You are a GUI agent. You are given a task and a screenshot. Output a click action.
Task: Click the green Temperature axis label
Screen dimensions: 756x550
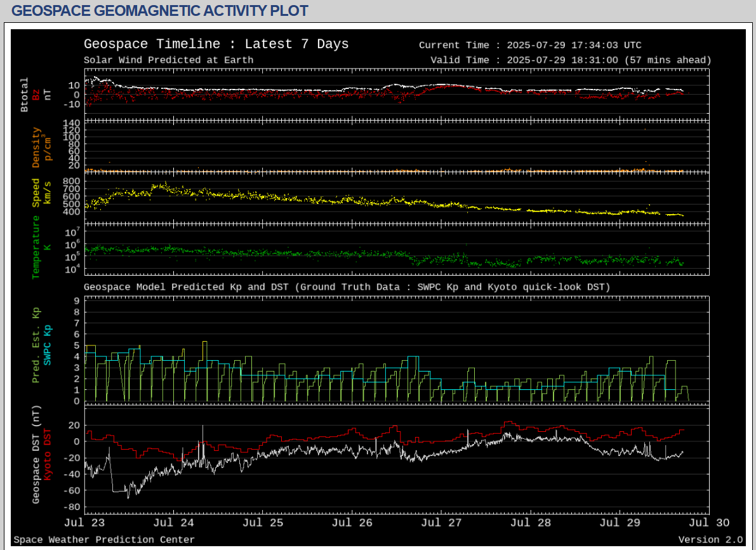point(36,246)
